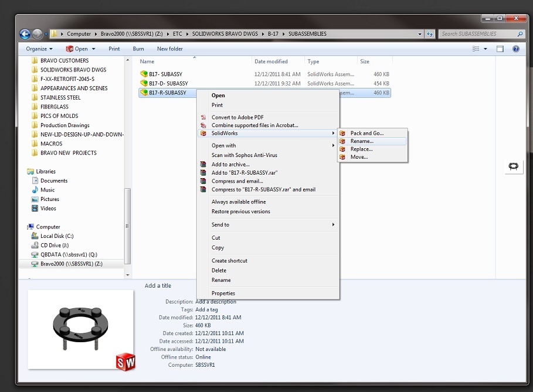The width and height of the screenshot is (533, 392).
Task: Click the arrow after Computer in breadcrumb
Action: point(96,34)
